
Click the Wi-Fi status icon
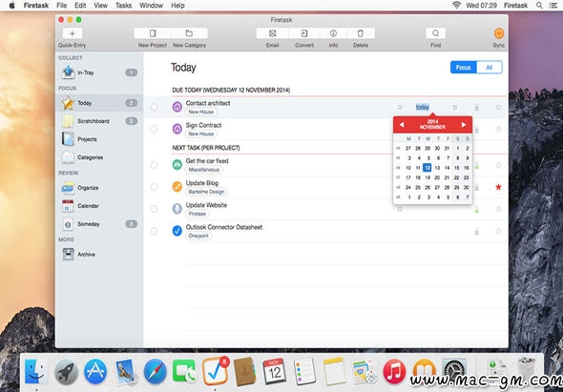(x=457, y=5)
